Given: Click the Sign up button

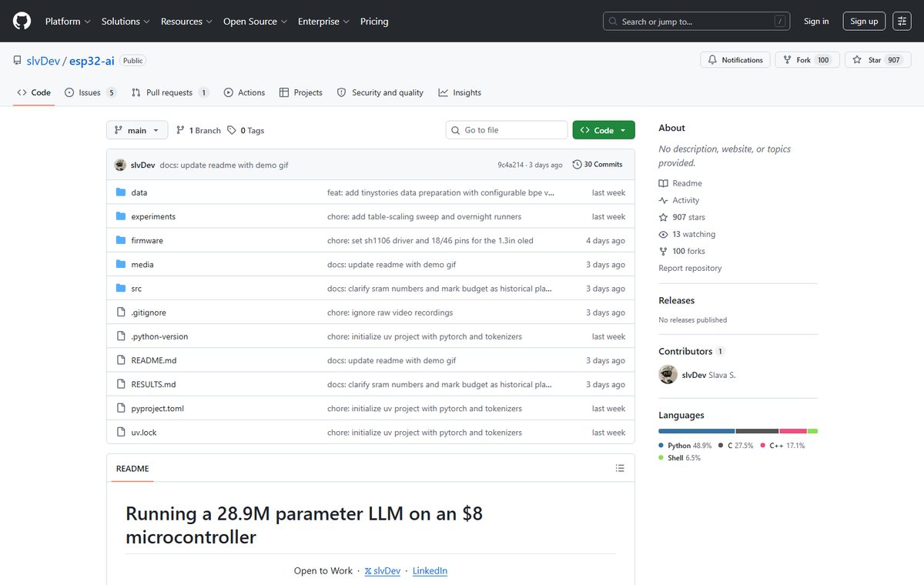Looking at the screenshot, I should 864,22.
